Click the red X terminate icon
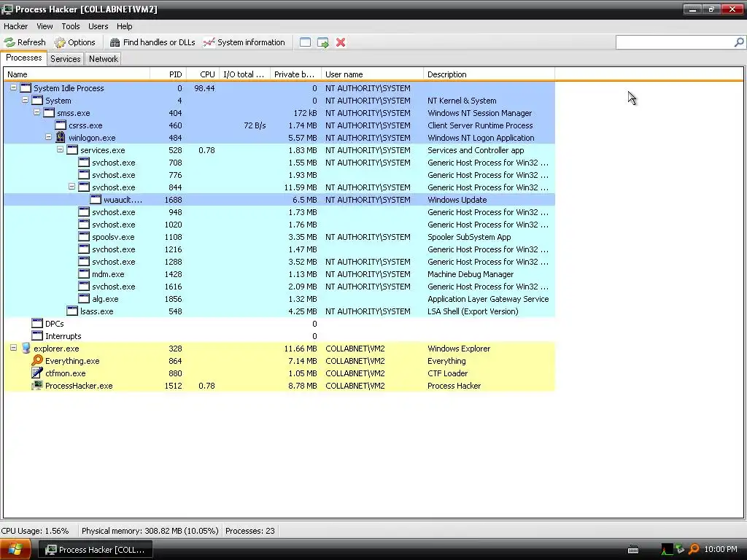Viewport: 747px width, 560px height. 341,42
